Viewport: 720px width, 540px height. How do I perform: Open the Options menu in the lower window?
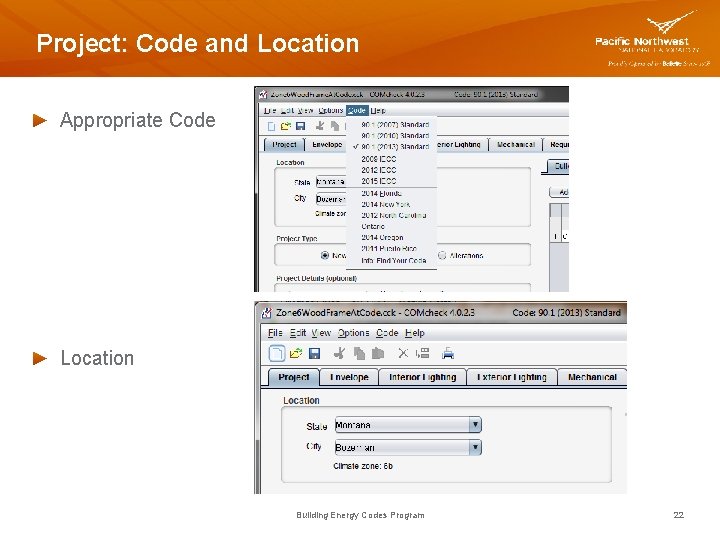point(354,333)
